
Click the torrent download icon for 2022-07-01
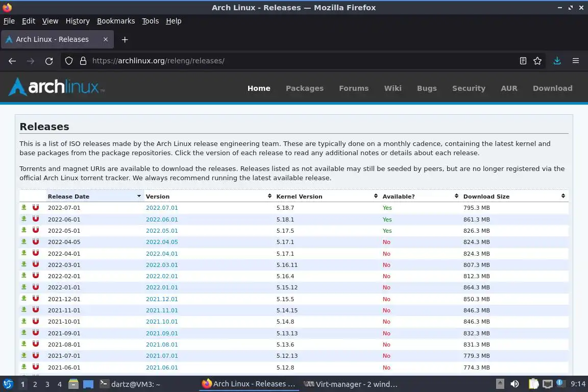pos(24,207)
